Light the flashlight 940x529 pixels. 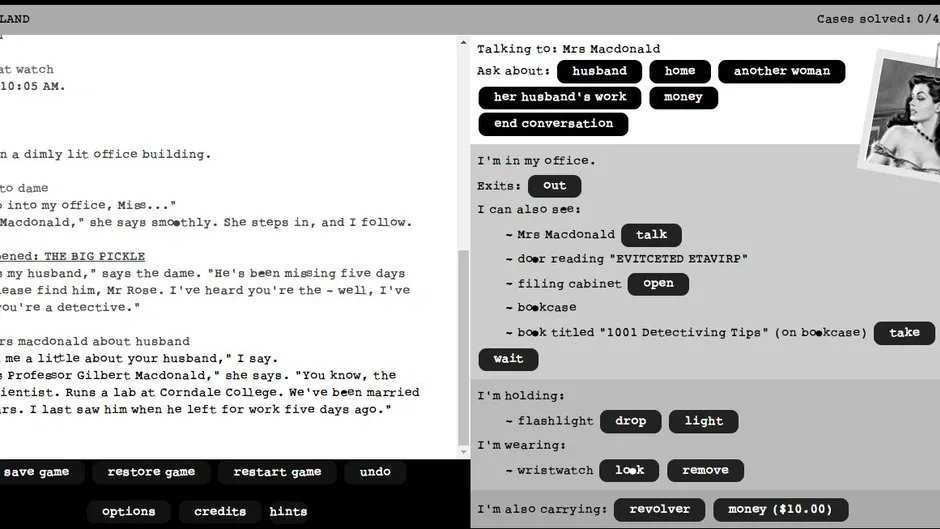tap(704, 421)
